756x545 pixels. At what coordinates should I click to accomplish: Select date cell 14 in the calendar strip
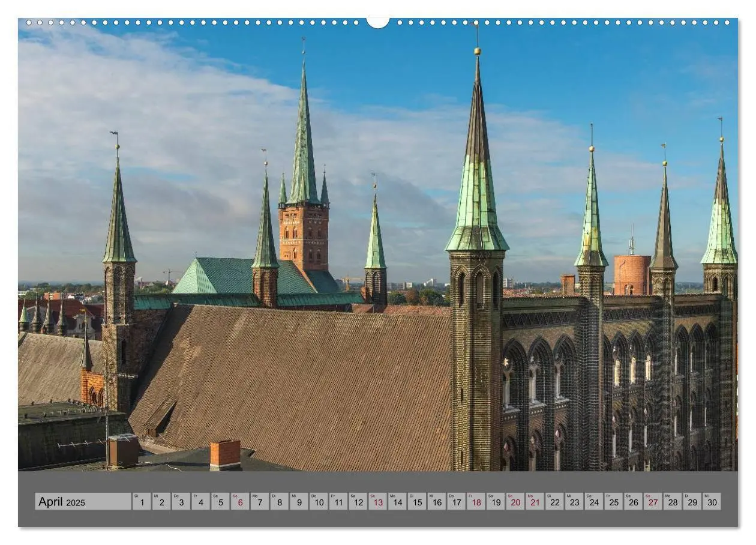click(397, 502)
